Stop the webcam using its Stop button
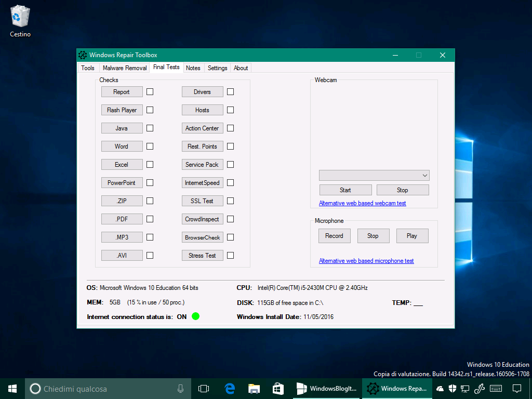The height and width of the screenshot is (399, 532). [403, 190]
